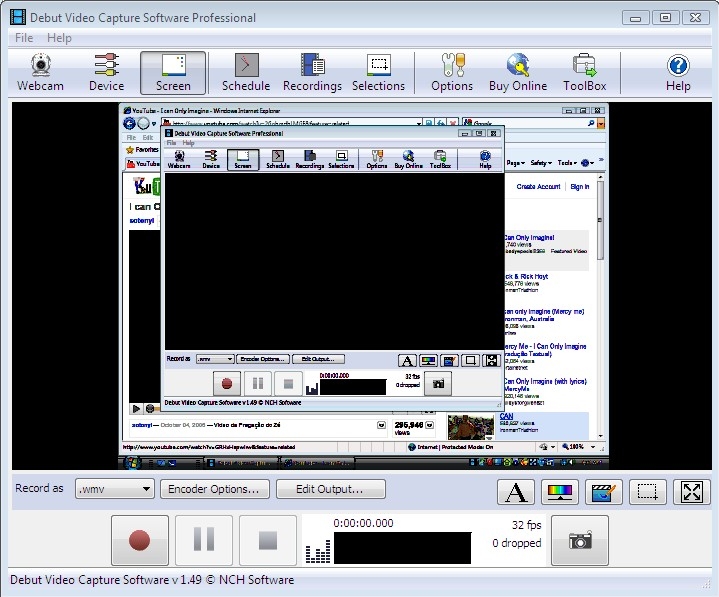The image size is (719, 597).
Task: Start recording with the red Record button
Action: coord(139,541)
